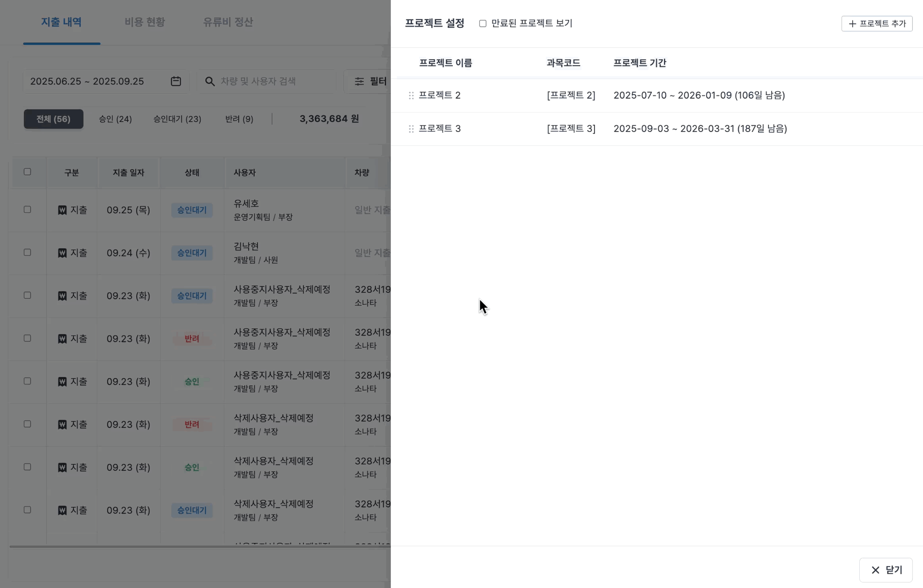Click the X icon on 닫기 button

pos(875,570)
